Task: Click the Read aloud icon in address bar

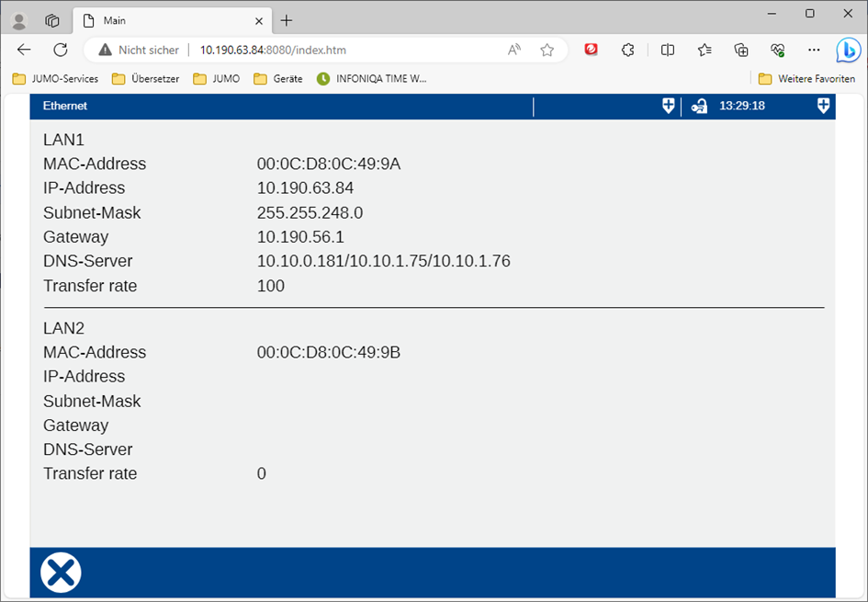Action: 514,50
